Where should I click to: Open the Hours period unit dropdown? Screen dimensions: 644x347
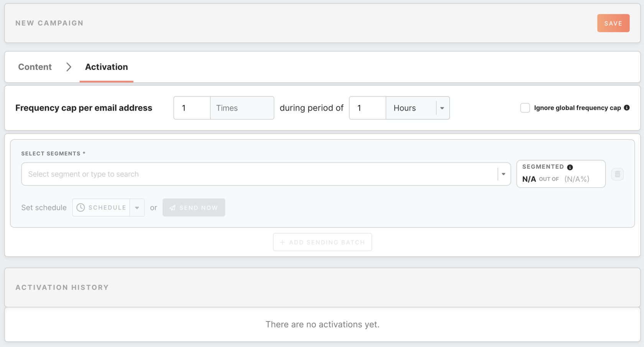(417, 108)
